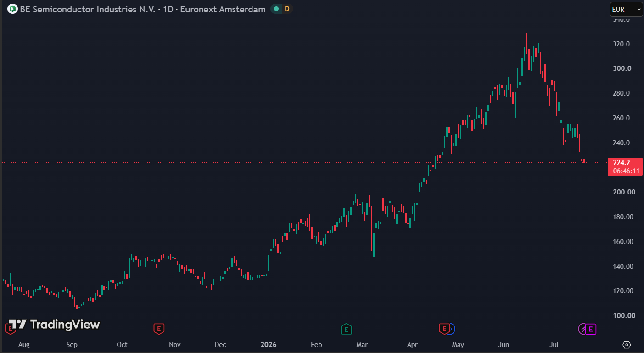Click the bar countdown timer 06:46:11
Viewport: 644px width, 353px height.
[x=626, y=171]
